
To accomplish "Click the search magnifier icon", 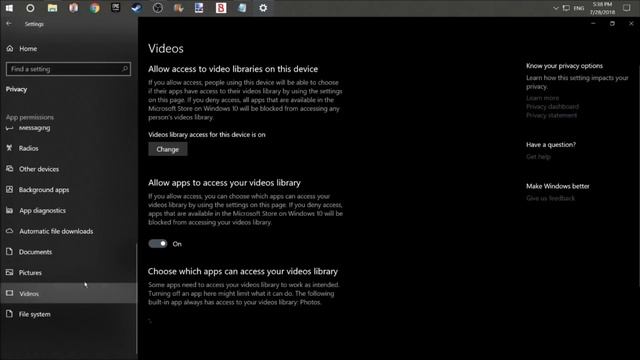I will (125, 69).
